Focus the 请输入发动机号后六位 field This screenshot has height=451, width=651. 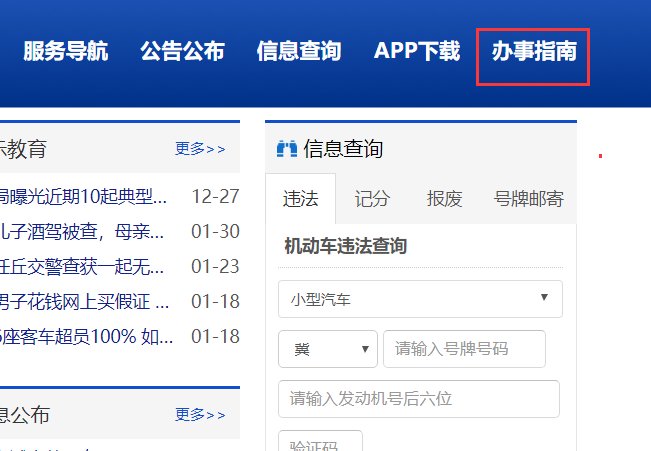[419, 399]
